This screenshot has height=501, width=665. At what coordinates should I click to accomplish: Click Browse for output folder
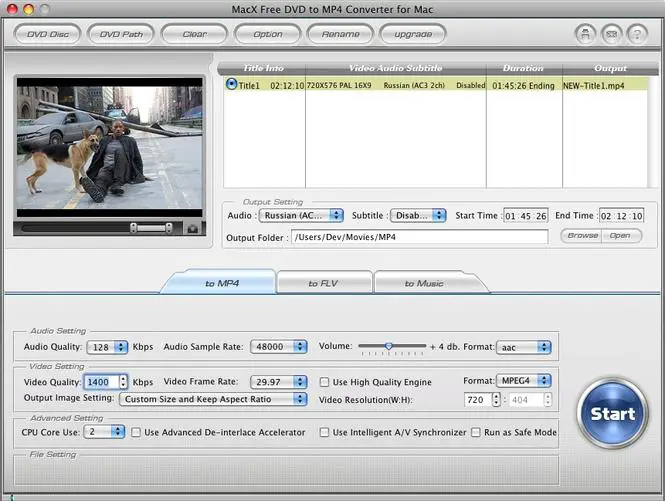[582, 235]
